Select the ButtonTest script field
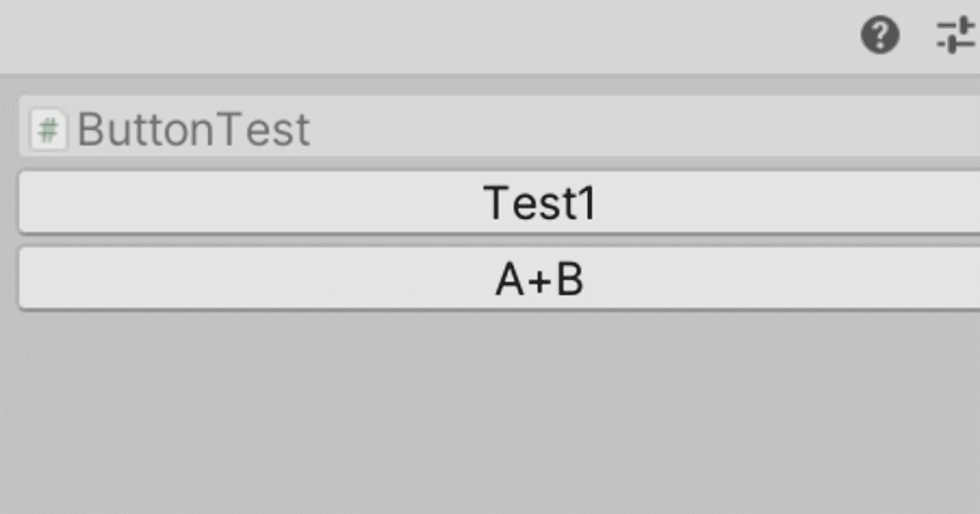980x514 pixels. coord(499,127)
